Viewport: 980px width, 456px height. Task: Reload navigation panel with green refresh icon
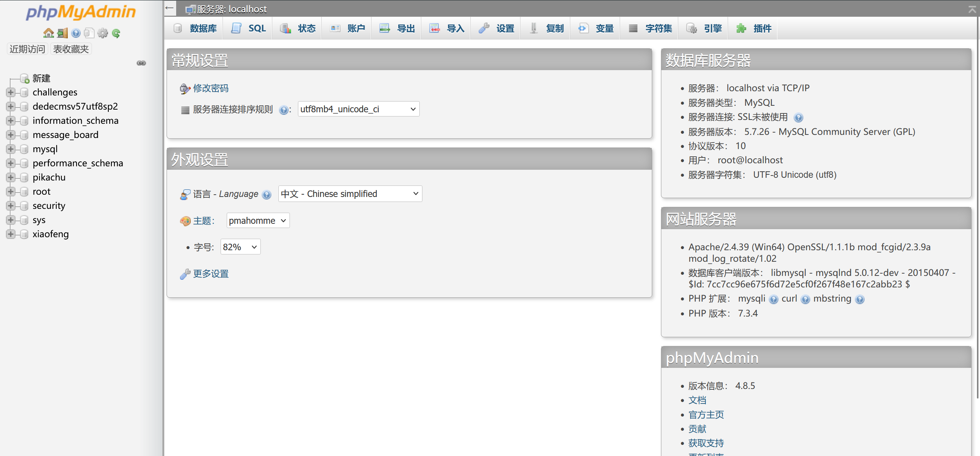point(116,33)
